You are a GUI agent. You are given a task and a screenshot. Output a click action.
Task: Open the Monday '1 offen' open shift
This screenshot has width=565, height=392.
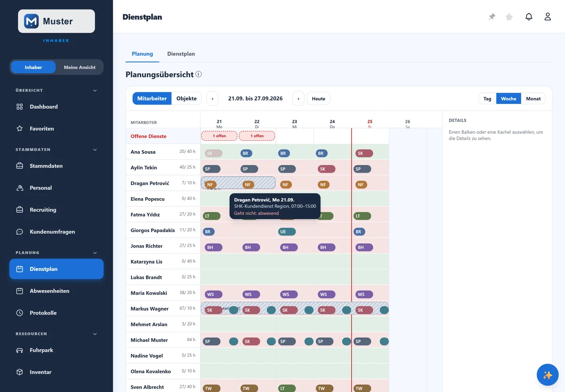coord(219,136)
